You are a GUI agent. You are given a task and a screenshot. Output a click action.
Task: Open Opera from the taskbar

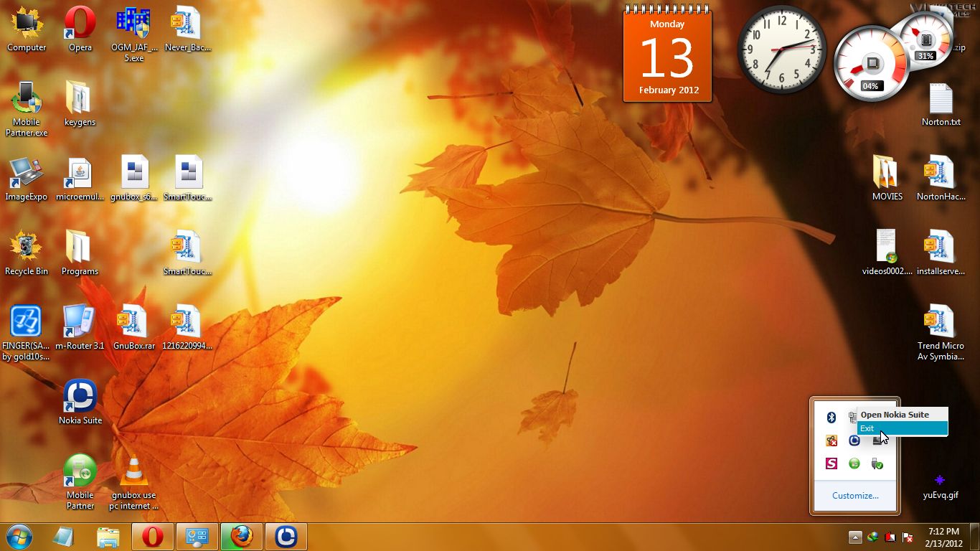[x=152, y=536]
